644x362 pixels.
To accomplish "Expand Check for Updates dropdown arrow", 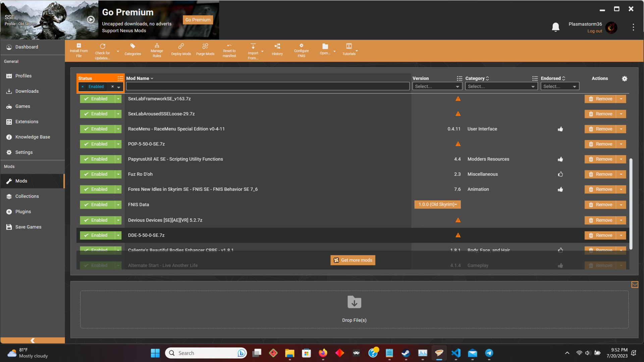I will [x=118, y=51].
